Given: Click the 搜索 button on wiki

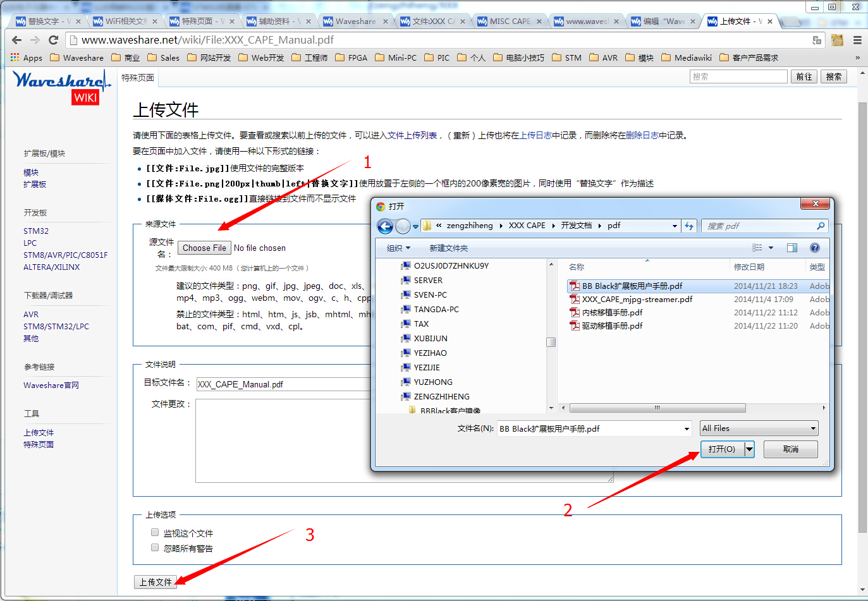Looking at the screenshot, I should (833, 76).
